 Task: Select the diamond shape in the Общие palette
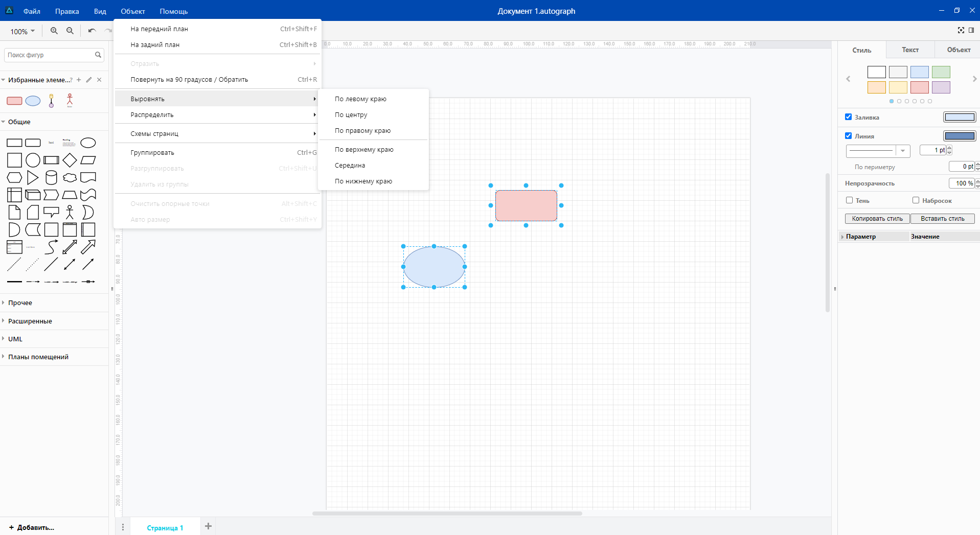[70, 160]
